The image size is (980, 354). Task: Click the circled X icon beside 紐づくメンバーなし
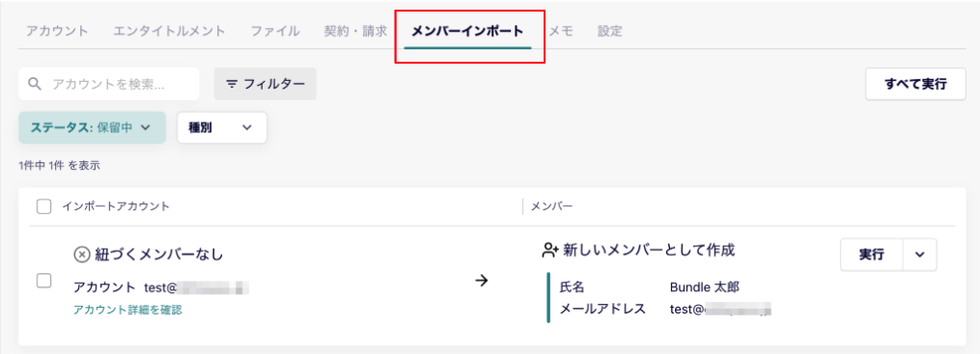click(82, 255)
